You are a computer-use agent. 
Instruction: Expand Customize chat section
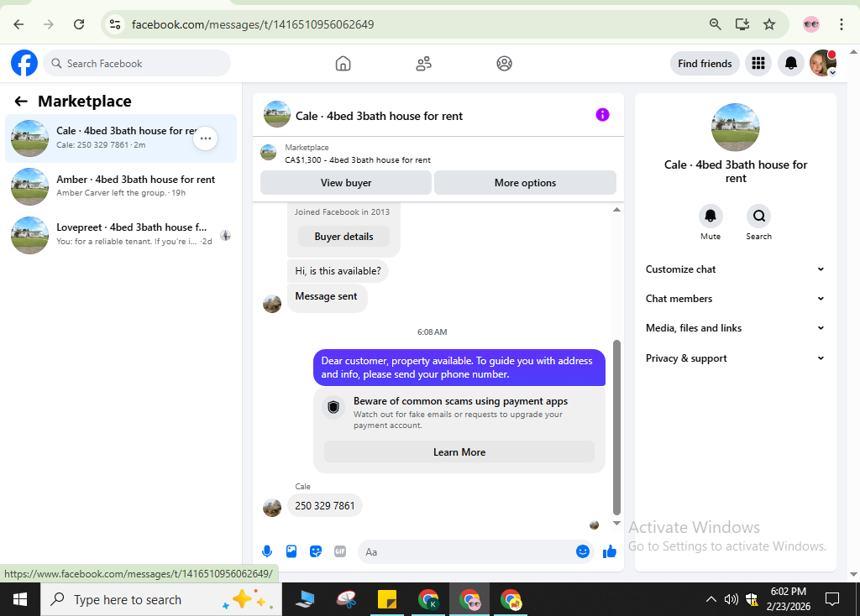[735, 269]
